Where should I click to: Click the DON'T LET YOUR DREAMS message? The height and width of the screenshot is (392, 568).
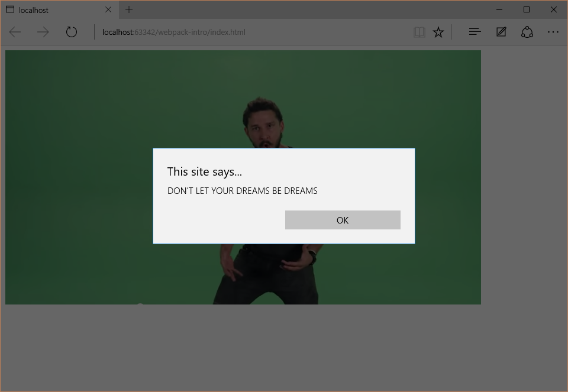(243, 191)
